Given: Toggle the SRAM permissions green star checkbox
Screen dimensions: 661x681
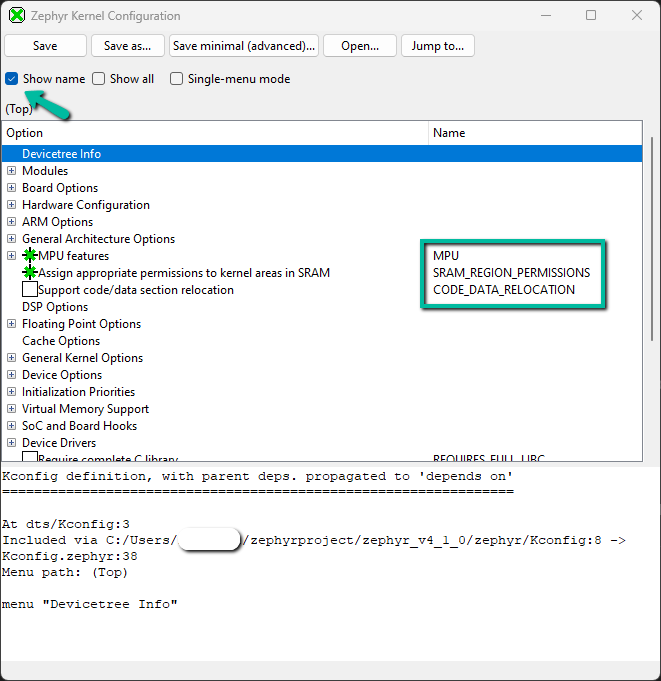Looking at the screenshot, I should click(x=30, y=272).
